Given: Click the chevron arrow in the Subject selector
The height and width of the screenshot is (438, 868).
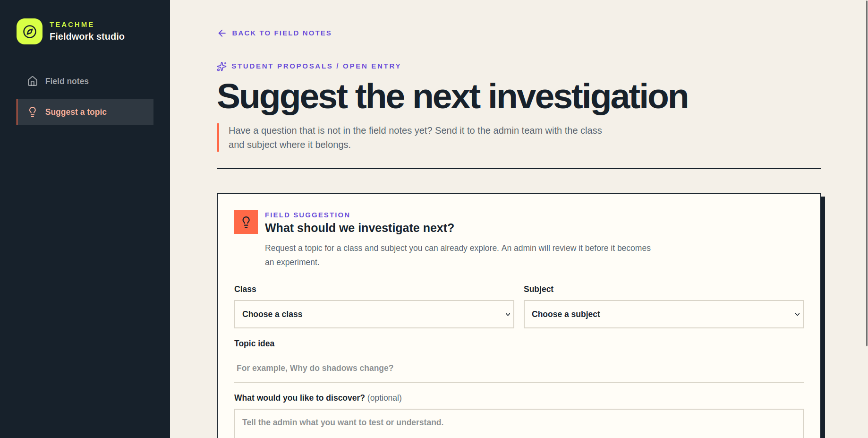Looking at the screenshot, I should [797, 314].
